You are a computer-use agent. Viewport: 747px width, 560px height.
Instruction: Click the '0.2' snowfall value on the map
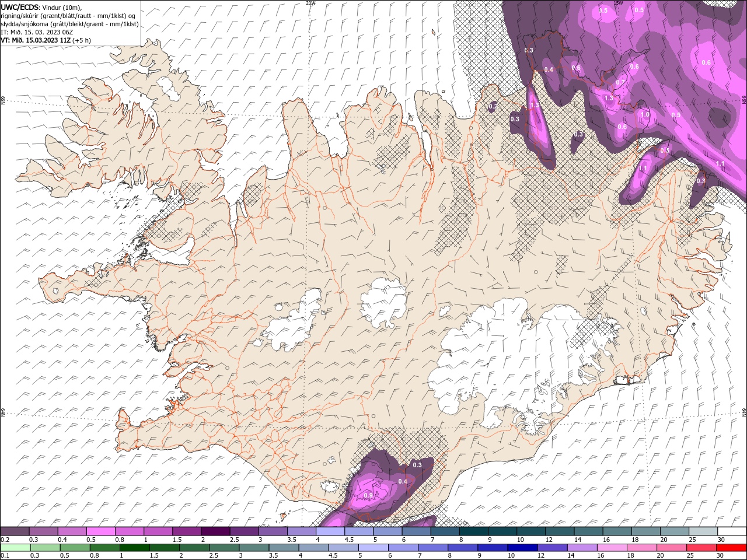click(493, 106)
